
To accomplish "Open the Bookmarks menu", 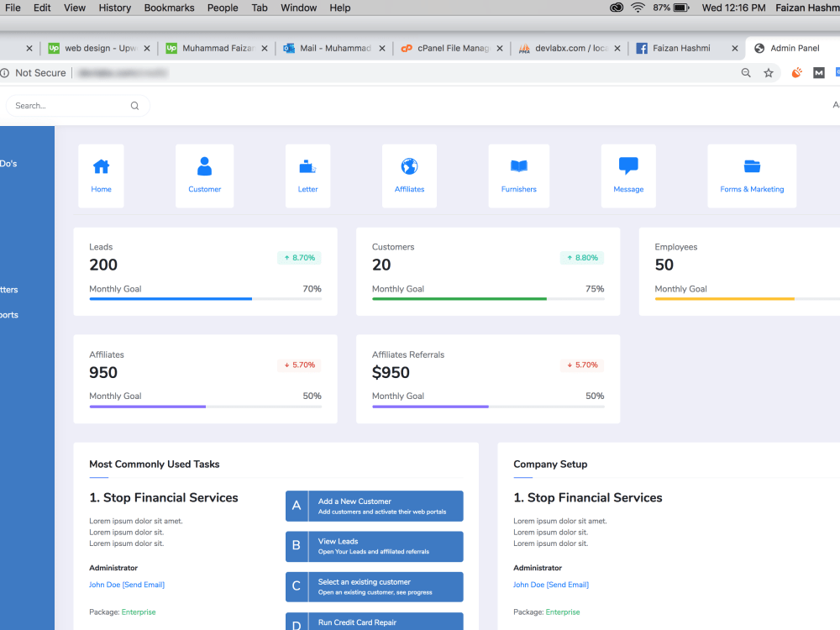I will pyautogui.click(x=169, y=8).
